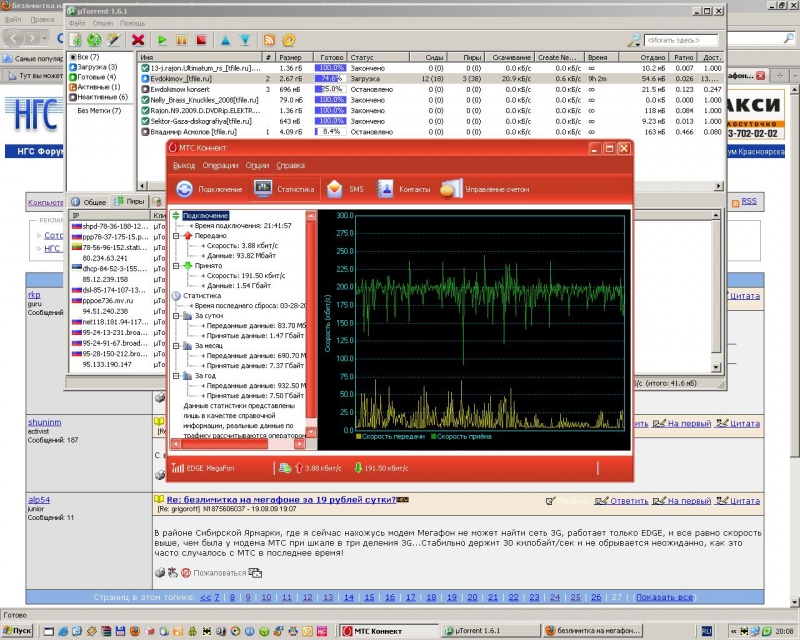Click the red remove torrent icon

(138, 40)
